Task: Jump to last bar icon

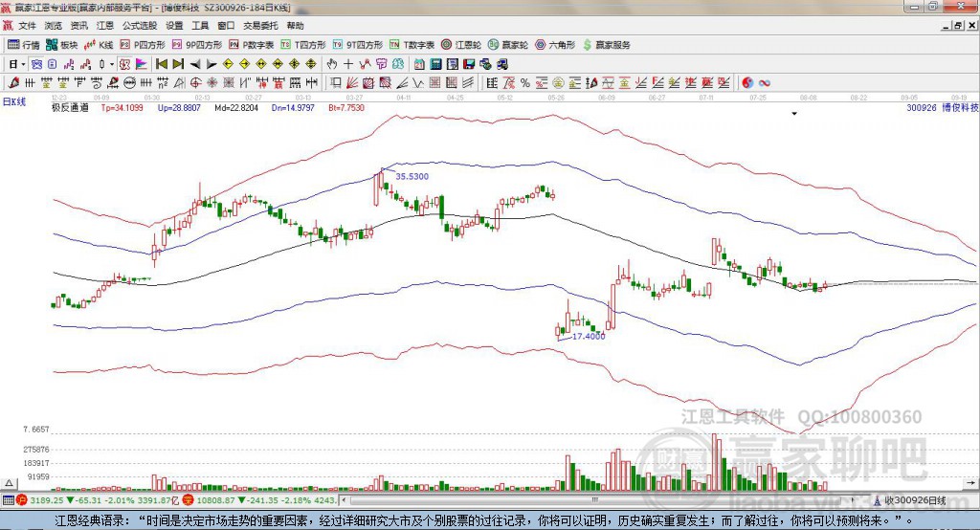Action: pyautogui.click(x=178, y=64)
